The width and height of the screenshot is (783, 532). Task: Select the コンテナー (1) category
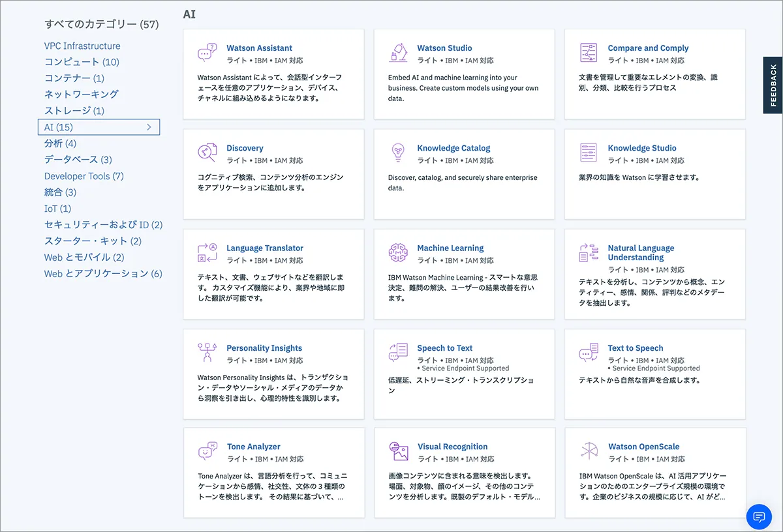pyautogui.click(x=74, y=78)
